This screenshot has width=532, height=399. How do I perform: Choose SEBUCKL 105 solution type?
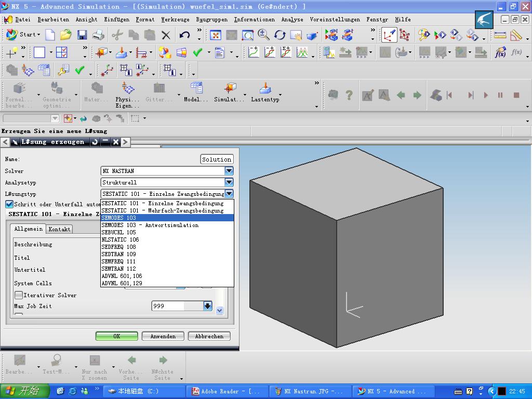click(x=167, y=232)
